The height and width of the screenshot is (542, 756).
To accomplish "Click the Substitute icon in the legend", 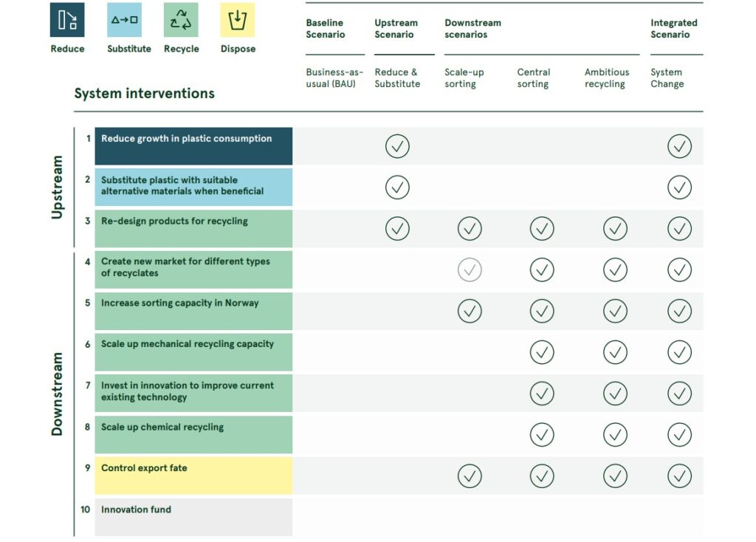I will tap(124, 20).
